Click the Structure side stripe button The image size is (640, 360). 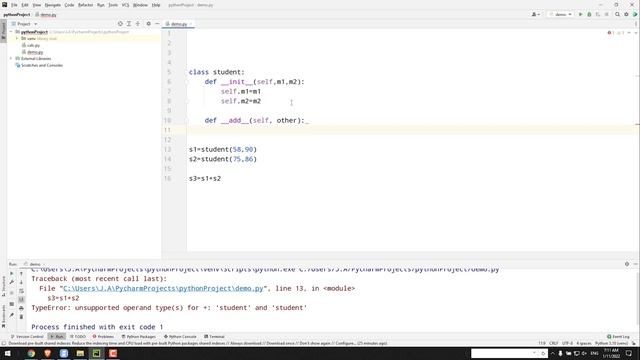coord(3,286)
